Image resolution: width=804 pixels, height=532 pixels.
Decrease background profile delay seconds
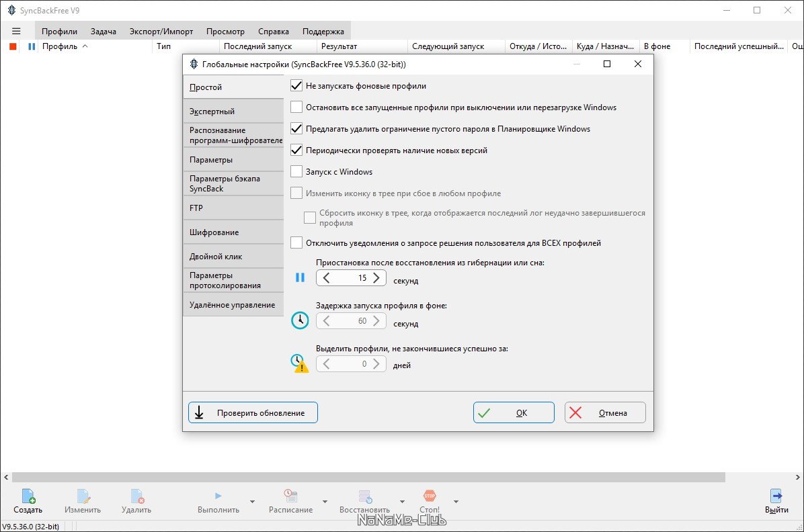(327, 321)
